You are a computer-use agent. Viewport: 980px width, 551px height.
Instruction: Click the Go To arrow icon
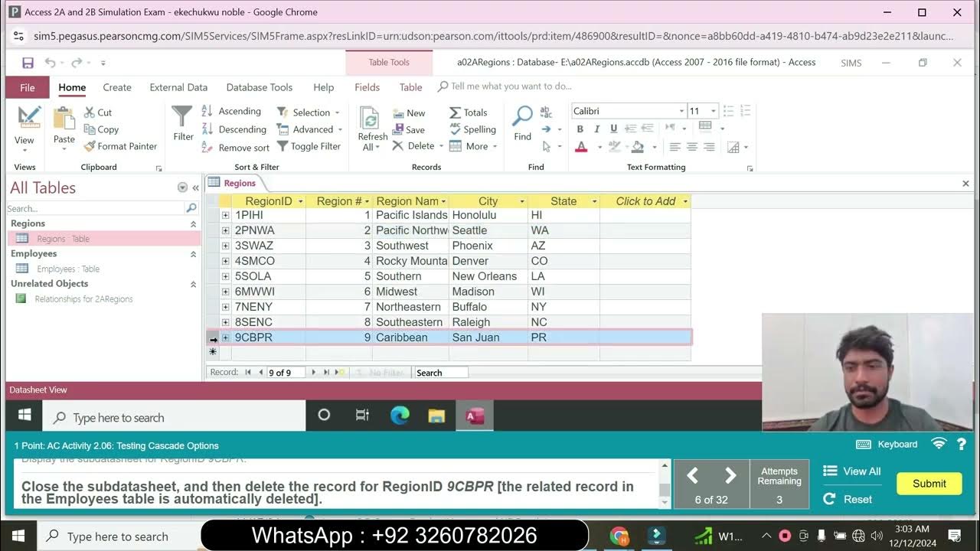(x=547, y=129)
